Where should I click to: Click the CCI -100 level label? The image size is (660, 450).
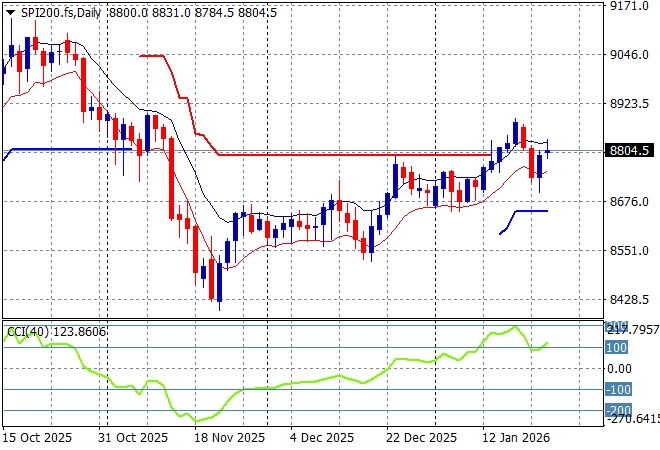coord(617,390)
